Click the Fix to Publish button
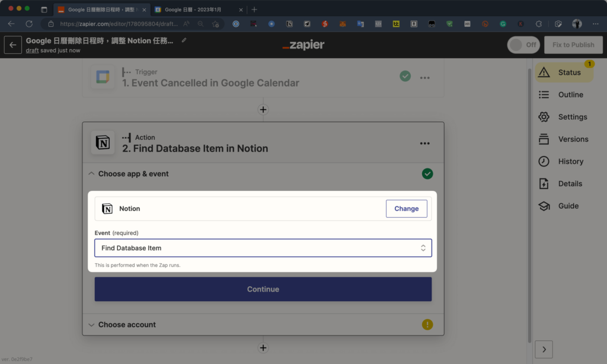Image resolution: width=607 pixels, height=364 pixels. (x=573, y=45)
